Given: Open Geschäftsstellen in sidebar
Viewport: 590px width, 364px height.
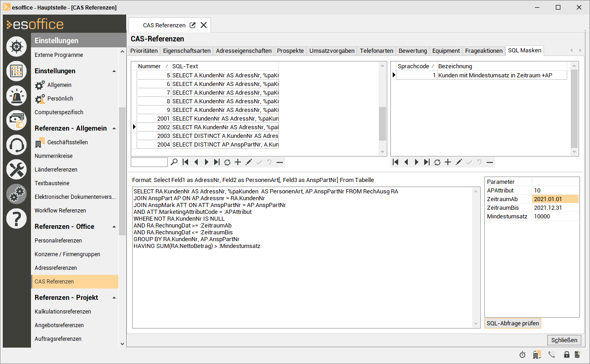Looking at the screenshot, I should coord(67,142).
